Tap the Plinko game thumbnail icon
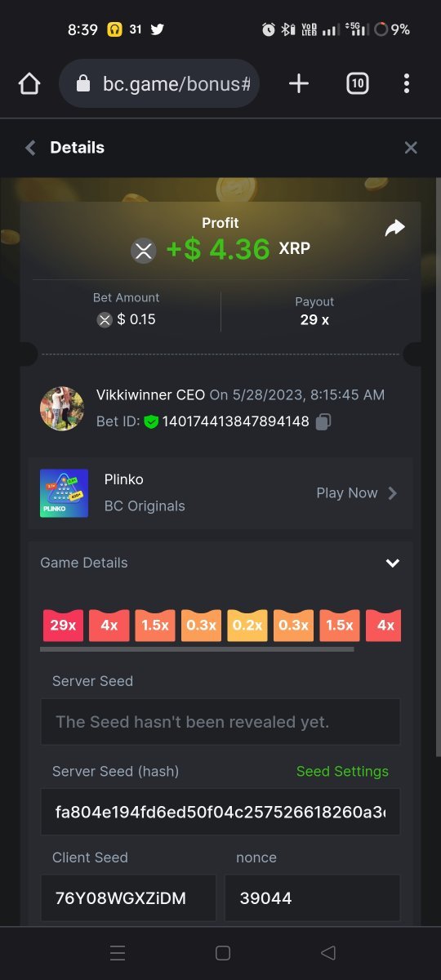The height and width of the screenshot is (980, 441). [x=64, y=493]
